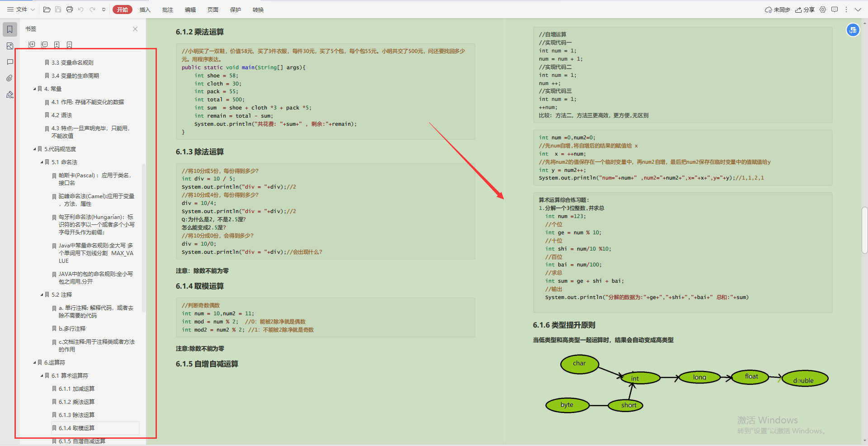Select bookmark 4.2 语法

pyautogui.click(x=61, y=115)
